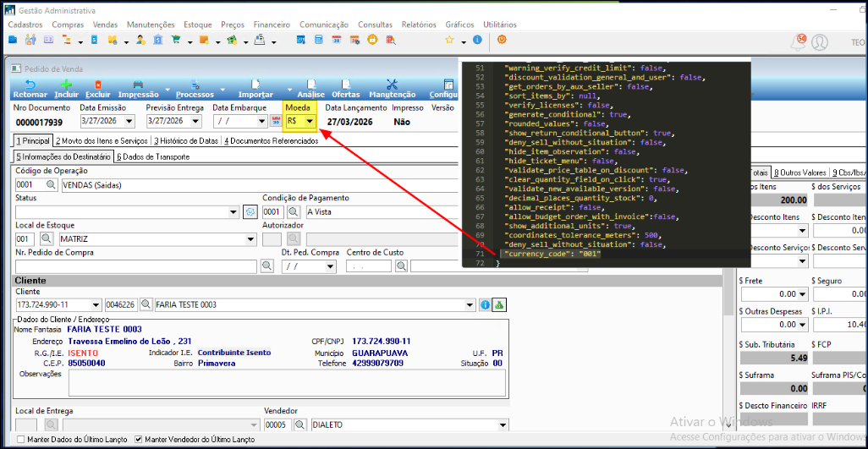868x449 pixels.
Task: Click the Retornar toolbar icon
Action: [30, 85]
